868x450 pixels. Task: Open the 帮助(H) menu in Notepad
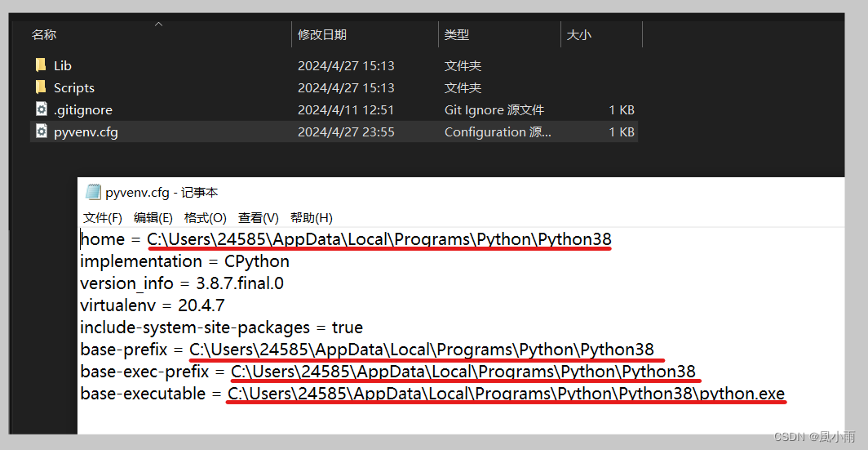(311, 218)
